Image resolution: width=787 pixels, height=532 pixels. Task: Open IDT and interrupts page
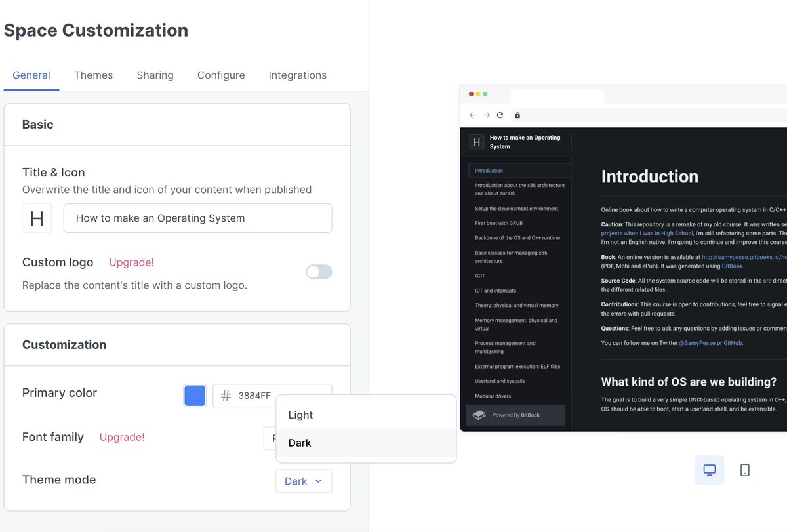click(x=495, y=291)
